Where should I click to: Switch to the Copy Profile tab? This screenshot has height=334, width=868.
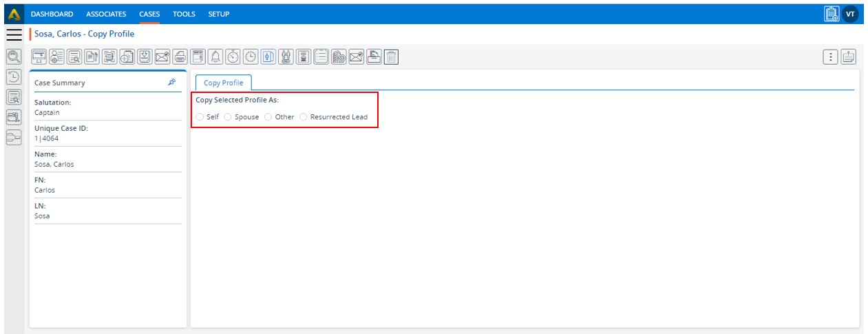tap(223, 83)
